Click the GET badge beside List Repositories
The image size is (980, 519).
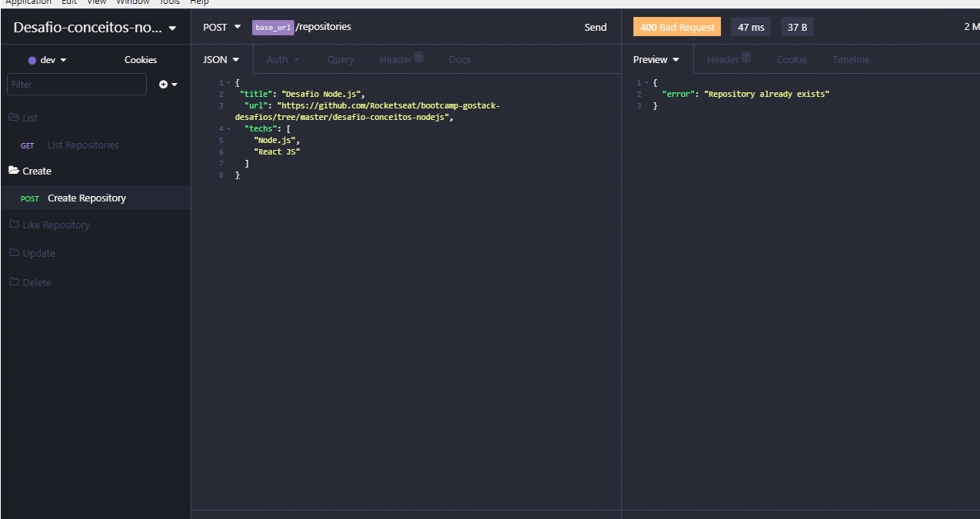pyautogui.click(x=27, y=145)
